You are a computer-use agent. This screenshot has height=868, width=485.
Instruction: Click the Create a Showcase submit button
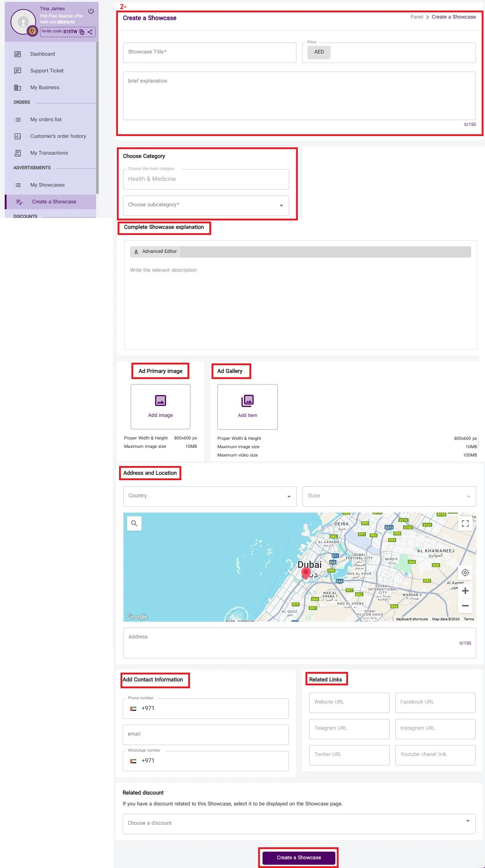299,857
